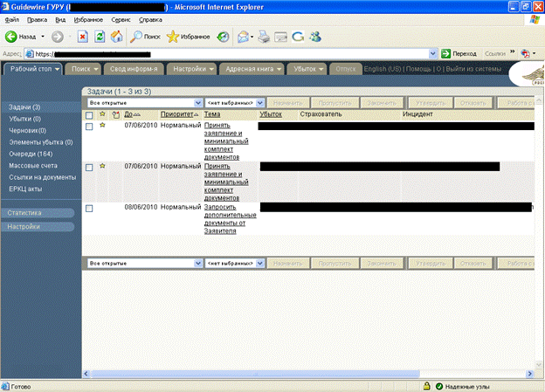Click the browser address bar field
The image size is (545, 392).
tap(236, 53)
